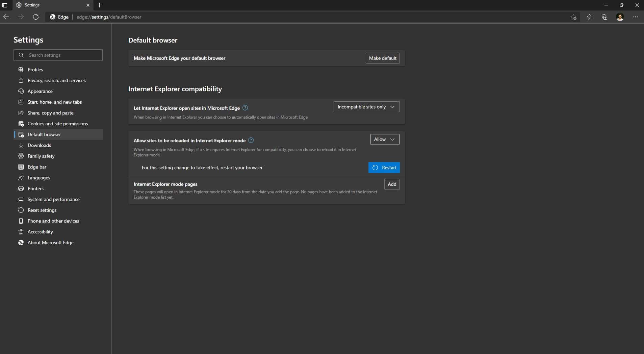Click the Internet Explorer compatibility heading

(x=175, y=89)
